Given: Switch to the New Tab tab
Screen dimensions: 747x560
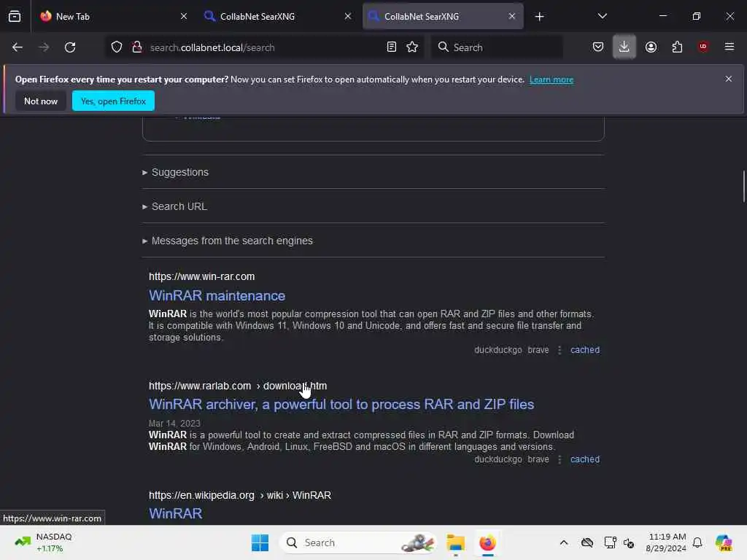Looking at the screenshot, I should tap(114, 16).
